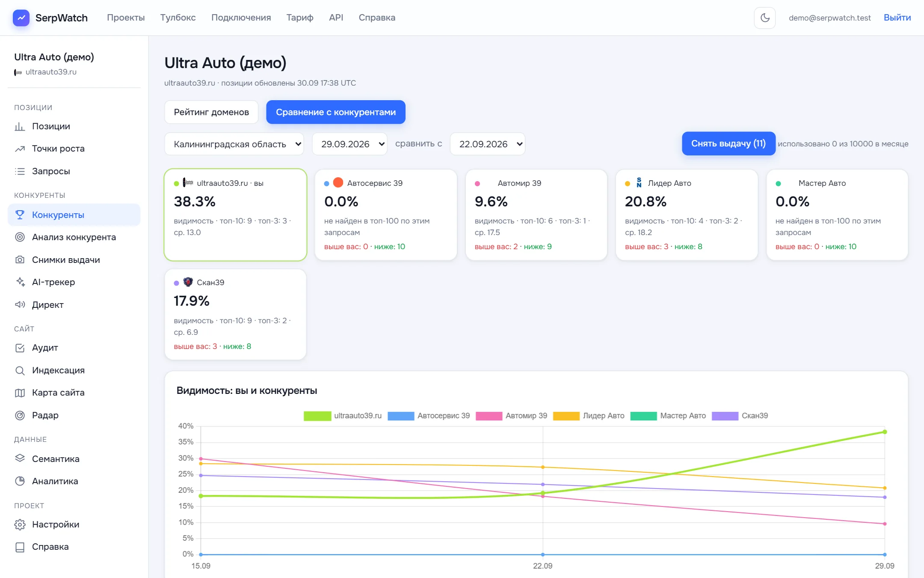This screenshot has width=924, height=578.
Task: Click the Справка book icon in sidebar
Action: coord(20,547)
